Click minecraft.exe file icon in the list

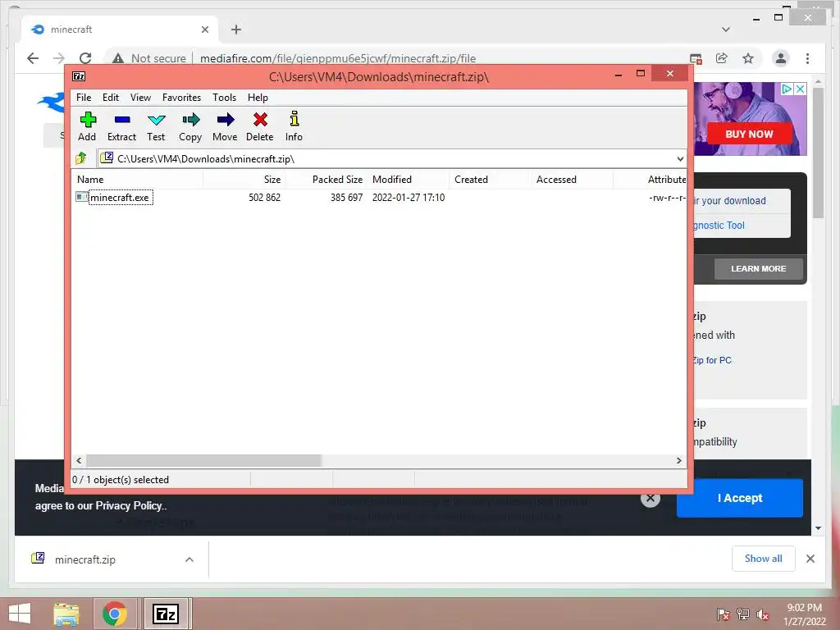(x=81, y=197)
